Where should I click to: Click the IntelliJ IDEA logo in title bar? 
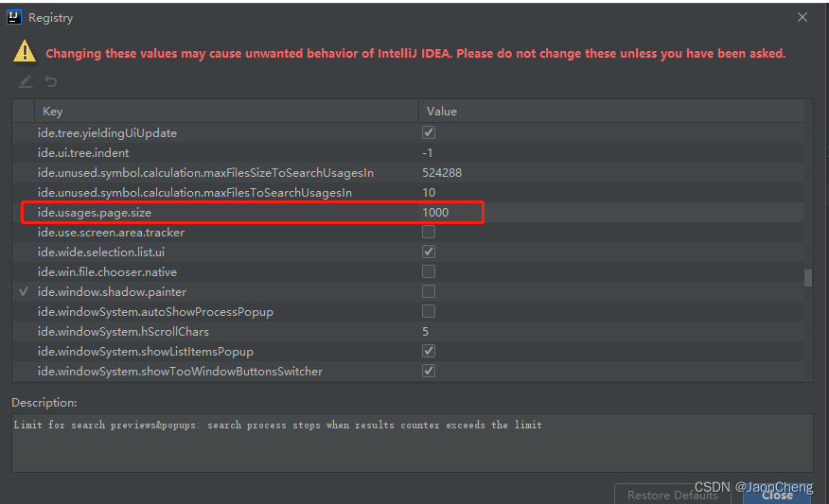click(14, 17)
